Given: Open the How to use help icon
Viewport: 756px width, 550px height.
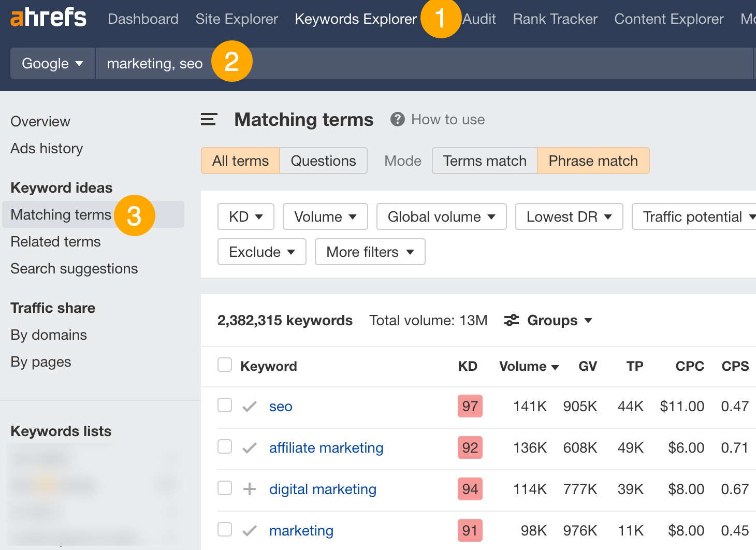Looking at the screenshot, I should coord(397,119).
